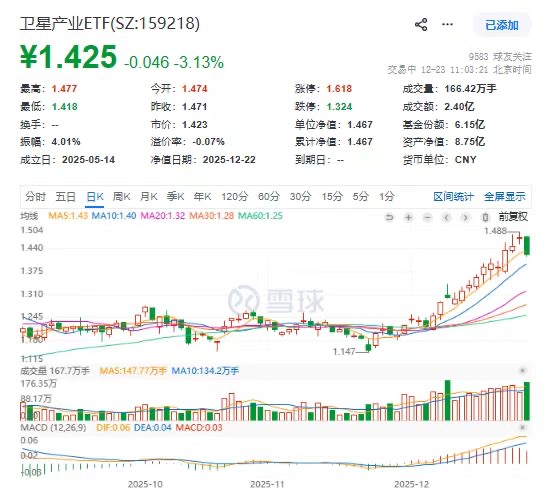Screen dimensions: 555x493
Task: Switch to 5分 chart period
Action: [361, 196]
